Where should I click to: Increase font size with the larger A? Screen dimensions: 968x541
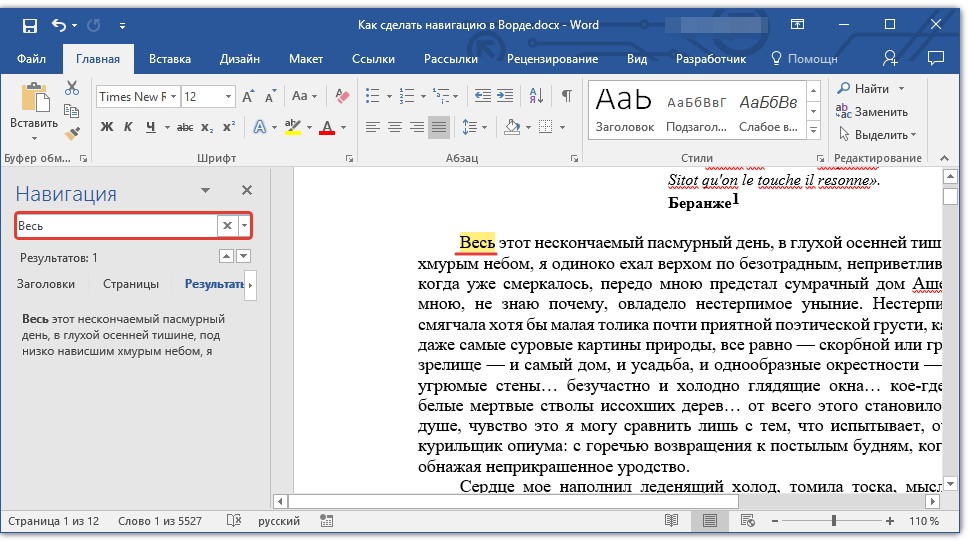coord(248,96)
